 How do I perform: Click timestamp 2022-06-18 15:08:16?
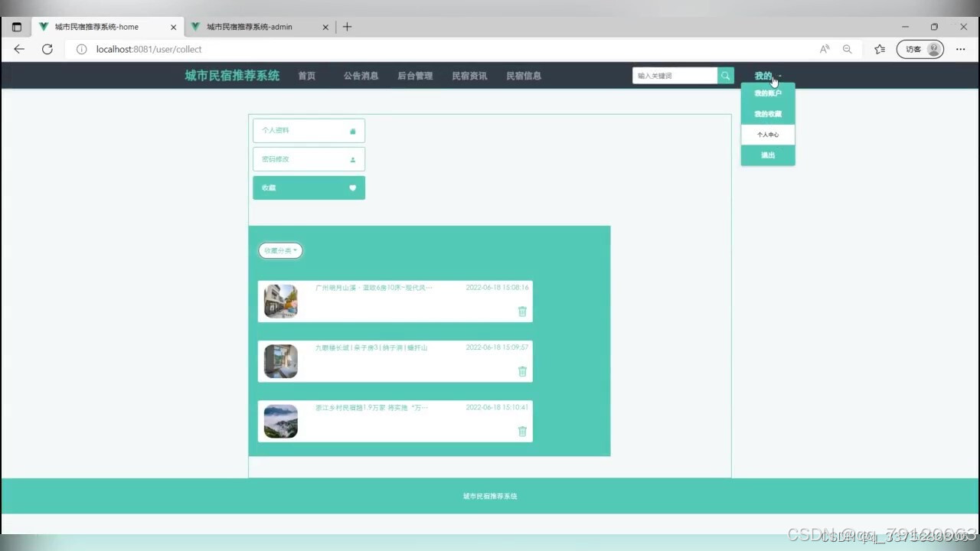(497, 288)
